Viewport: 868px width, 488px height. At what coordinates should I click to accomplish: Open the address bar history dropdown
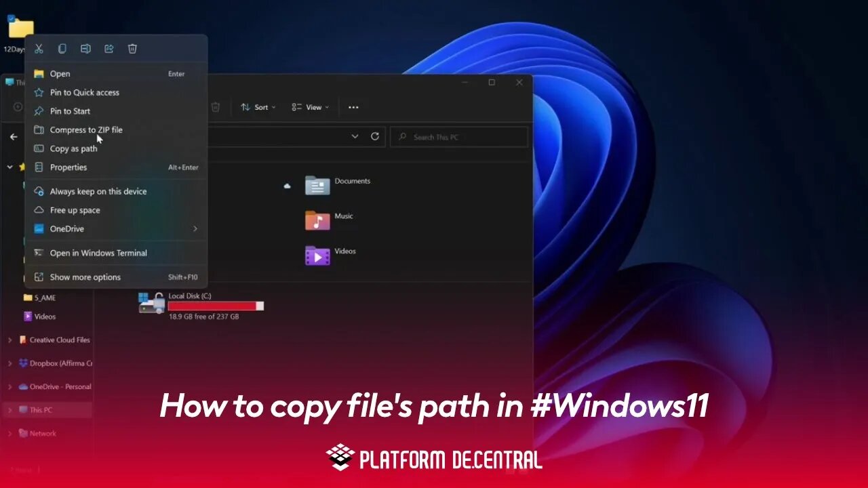tap(355, 136)
